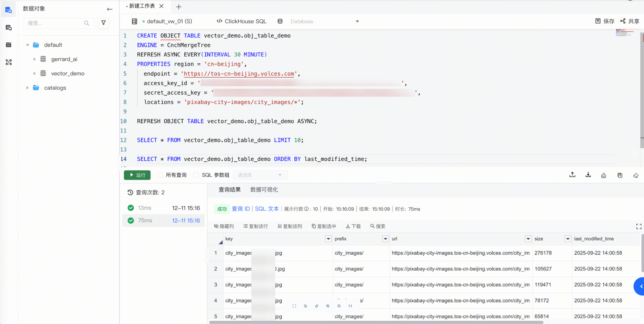The height and width of the screenshot is (324, 644).
Task: Select default_vw_01 (S) compute group
Action: [167, 21]
